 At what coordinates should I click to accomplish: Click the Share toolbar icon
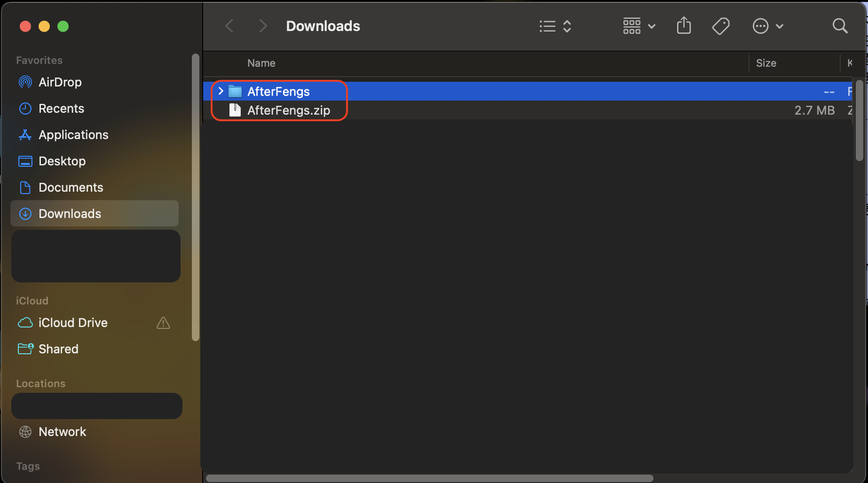[x=684, y=26]
